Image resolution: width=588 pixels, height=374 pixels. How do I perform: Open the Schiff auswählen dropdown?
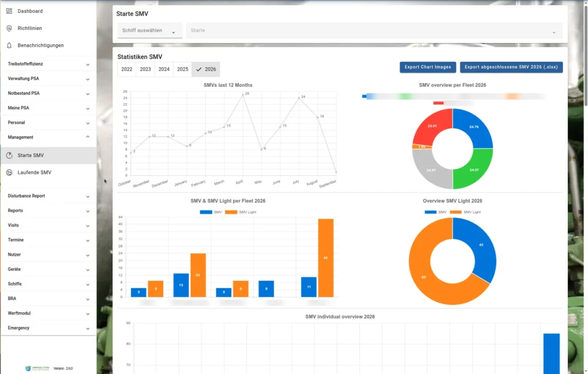coord(150,30)
